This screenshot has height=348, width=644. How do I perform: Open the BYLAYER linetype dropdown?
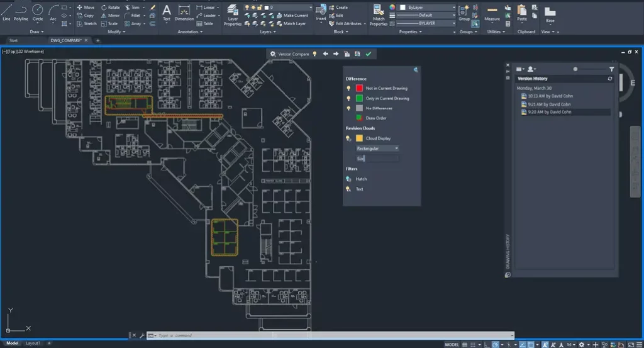[x=426, y=23]
